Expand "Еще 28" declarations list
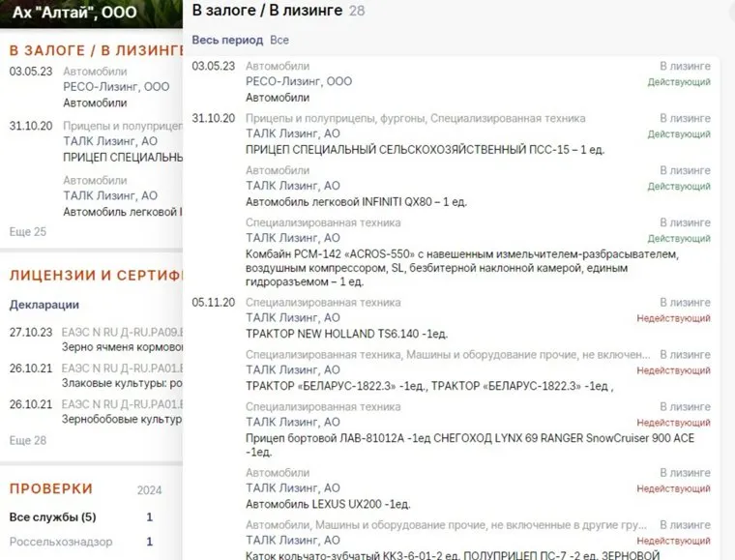 pyautogui.click(x=27, y=441)
